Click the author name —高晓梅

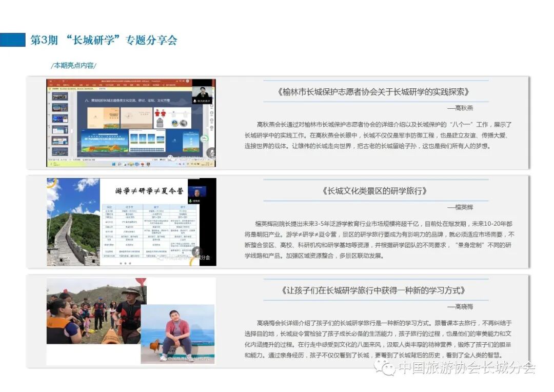click(460, 307)
